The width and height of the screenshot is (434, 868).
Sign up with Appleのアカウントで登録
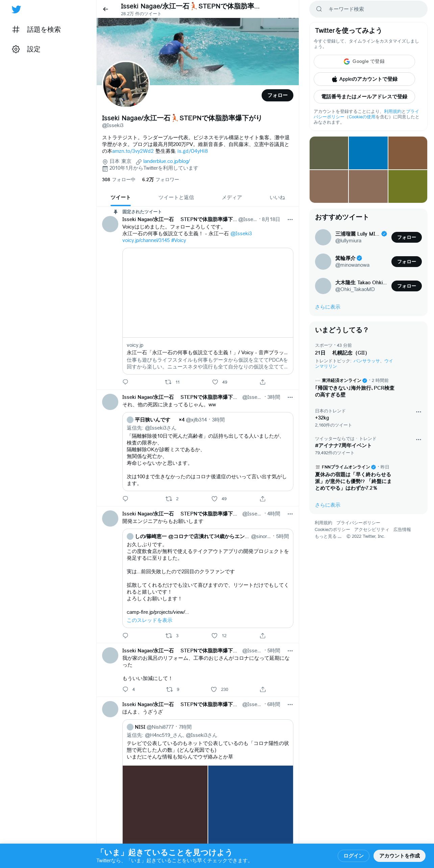tap(364, 79)
